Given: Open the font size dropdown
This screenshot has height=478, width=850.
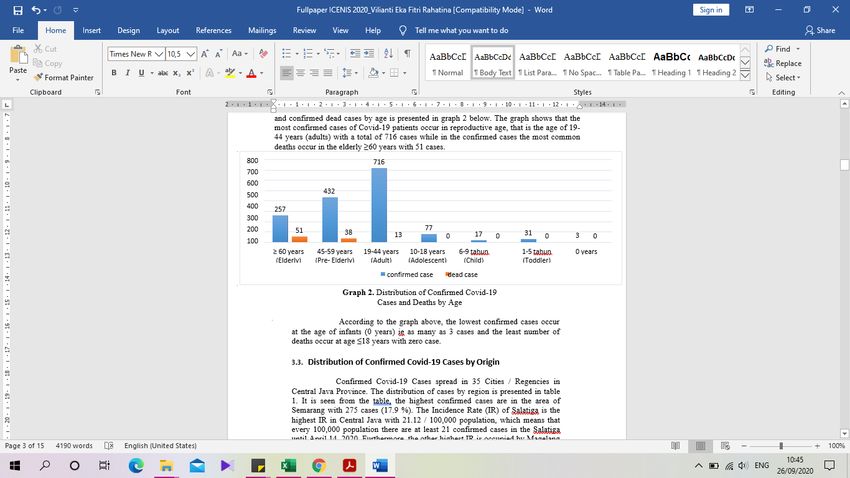Looking at the screenshot, I should click(x=191, y=54).
